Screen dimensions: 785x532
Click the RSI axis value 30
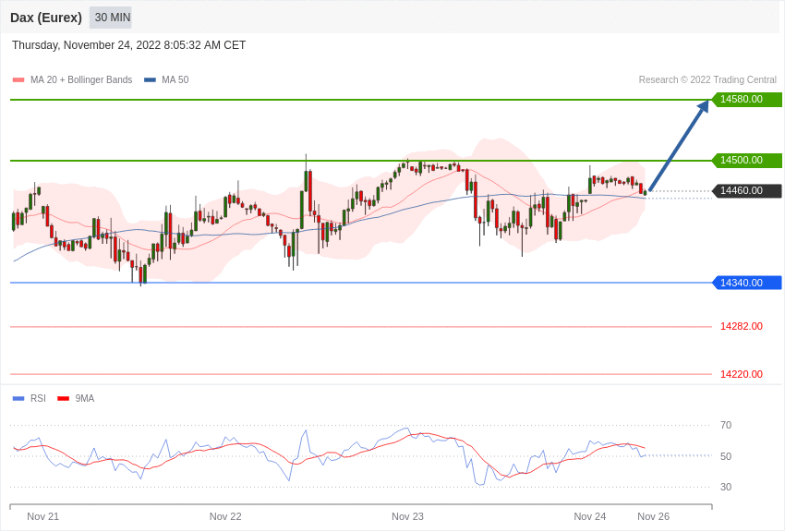coord(726,487)
